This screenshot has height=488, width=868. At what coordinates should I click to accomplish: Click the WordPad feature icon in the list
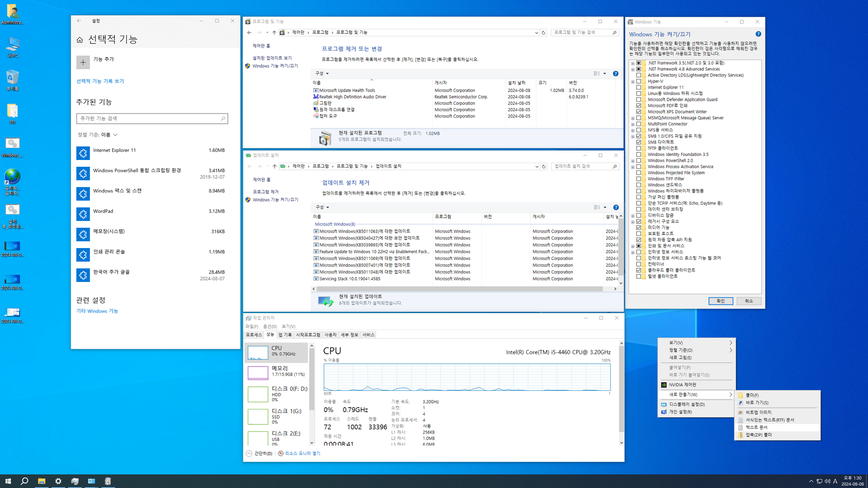[x=83, y=214]
